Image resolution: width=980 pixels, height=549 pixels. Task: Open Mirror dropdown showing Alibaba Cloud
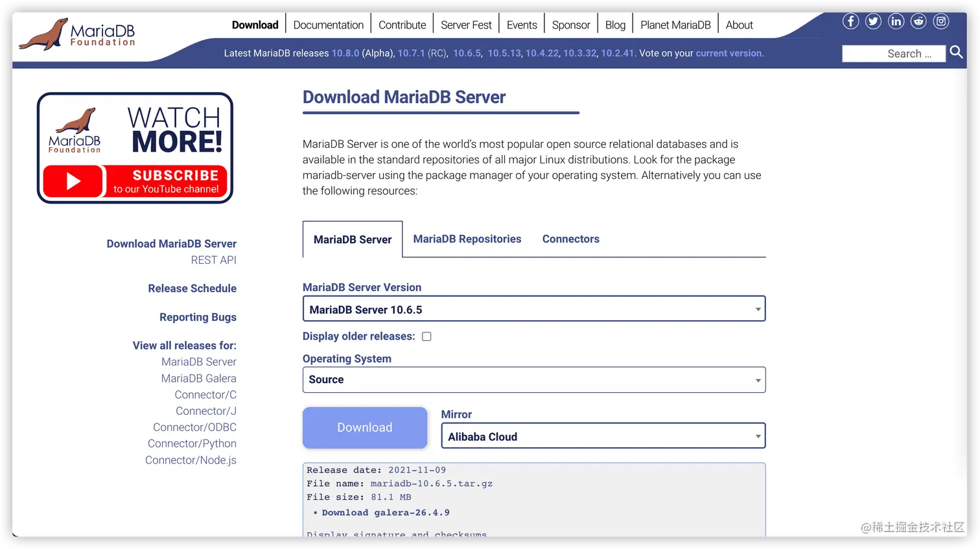(x=603, y=436)
